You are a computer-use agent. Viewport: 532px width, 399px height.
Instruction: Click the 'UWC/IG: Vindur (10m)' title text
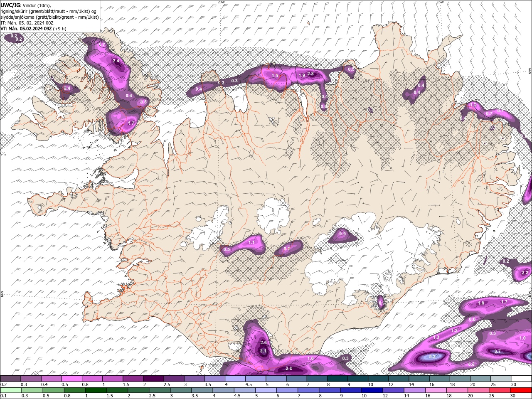(25, 5)
